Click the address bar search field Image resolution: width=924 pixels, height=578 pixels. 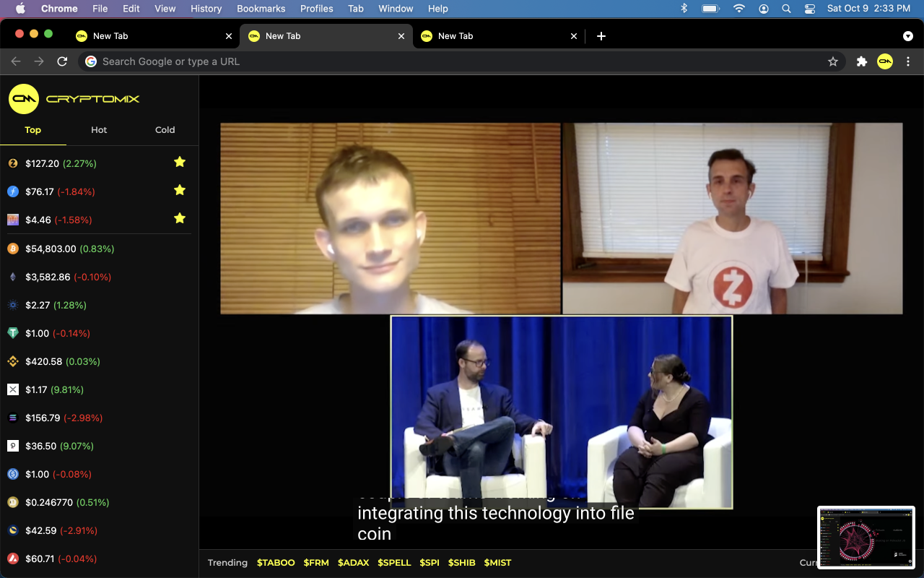[x=462, y=61]
